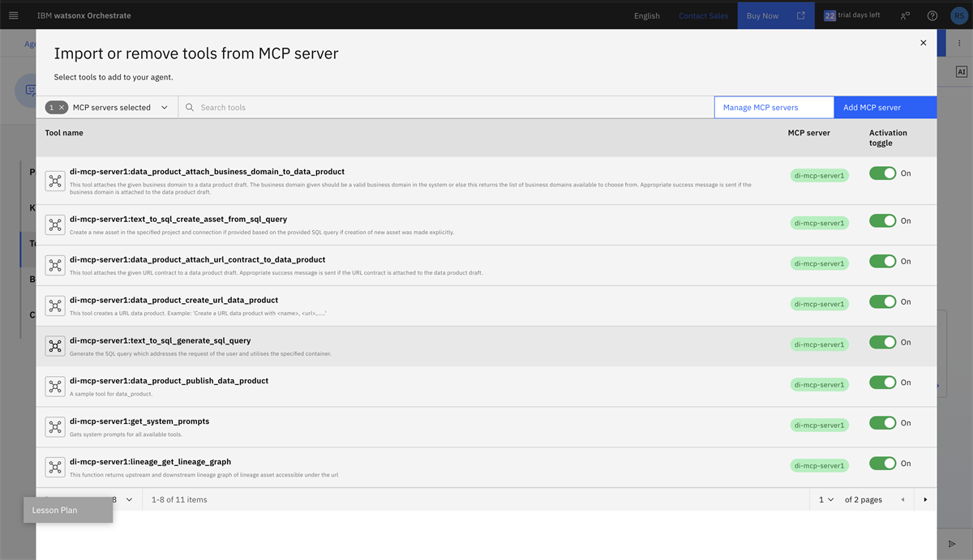The height and width of the screenshot is (560, 973).
Task: Open the English language selector
Action: 646,15
